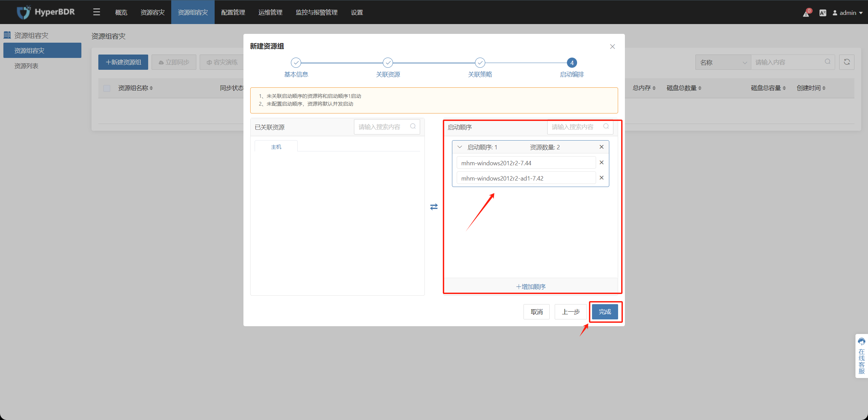Remove mhm-windows2012r2-7.44 from the order
868x420 pixels.
tap(601, 162)
